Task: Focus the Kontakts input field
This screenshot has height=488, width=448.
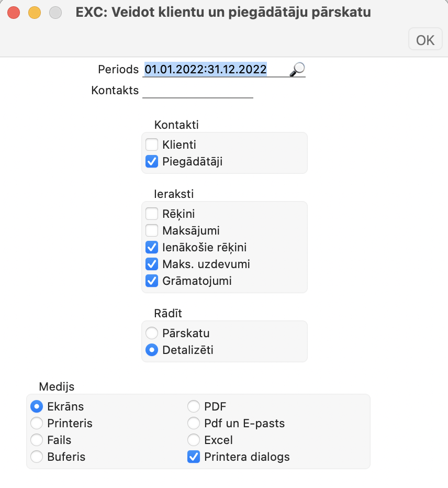Action: [x=198, y=91]
